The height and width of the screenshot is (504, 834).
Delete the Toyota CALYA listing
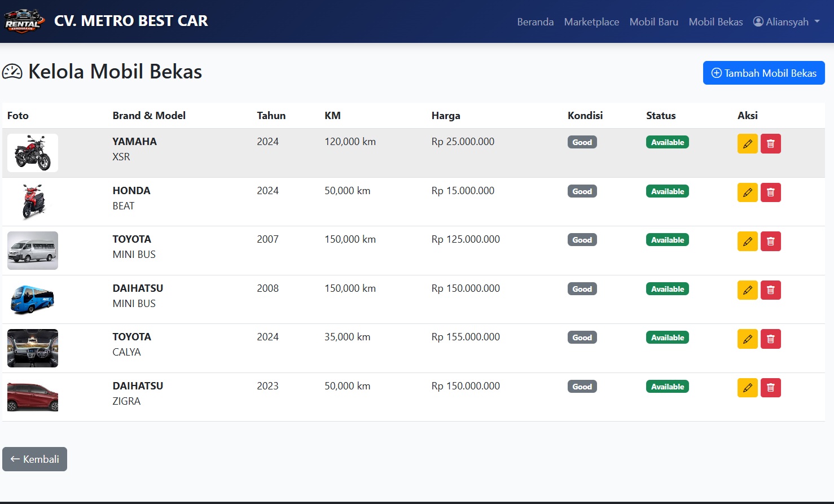click(771, 339)
